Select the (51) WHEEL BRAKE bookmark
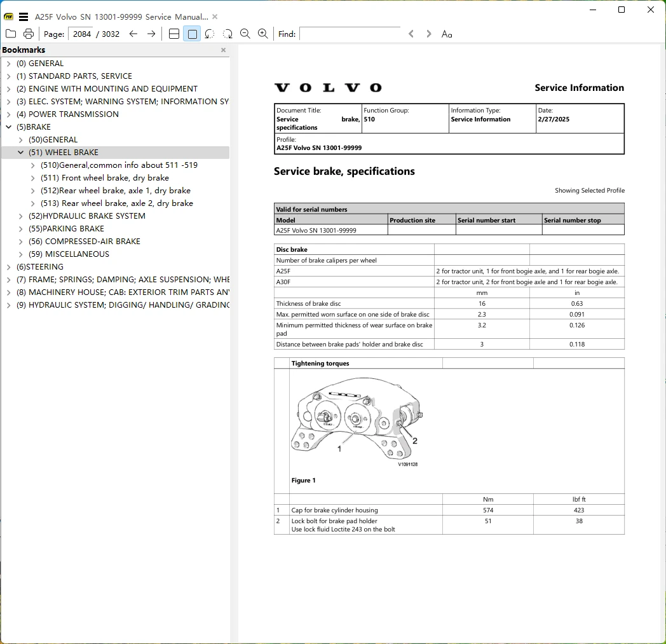 pos(64,153)
